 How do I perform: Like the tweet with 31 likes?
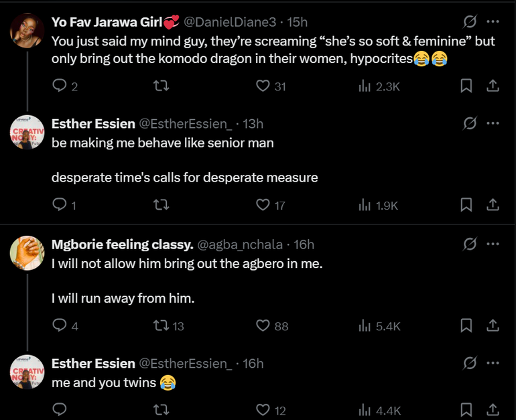click(x=263, y=86)
